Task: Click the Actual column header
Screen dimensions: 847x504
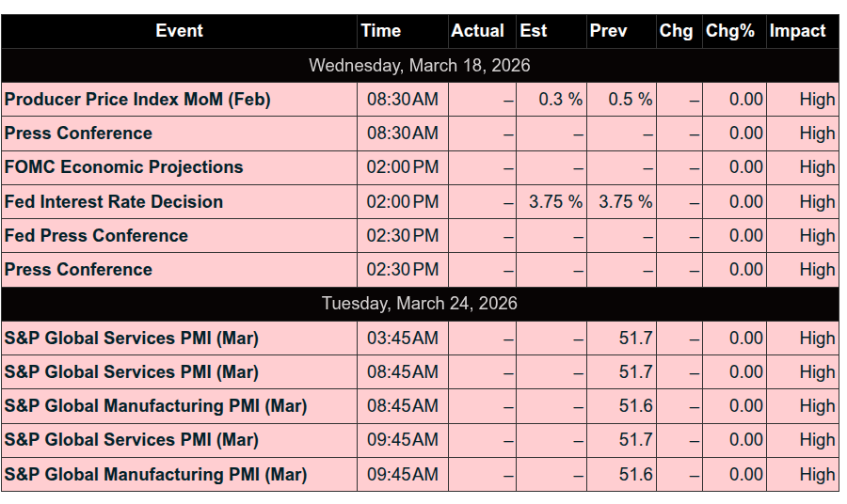Action: click(477, 31)
